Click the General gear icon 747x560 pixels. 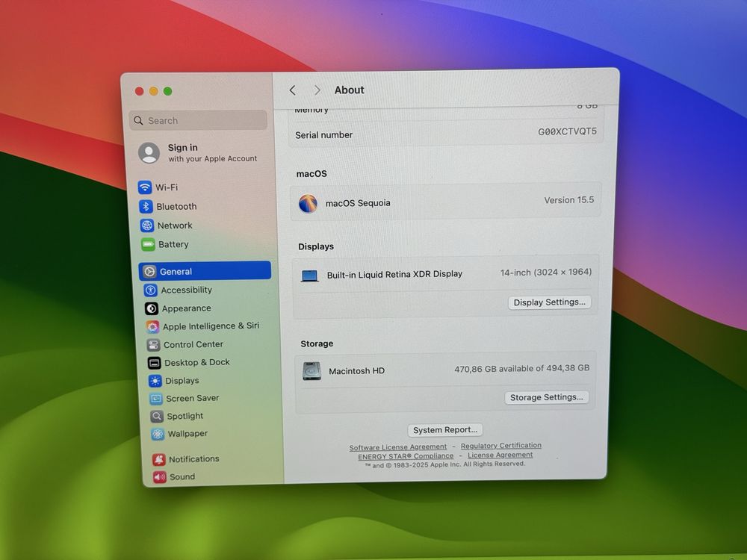pyautogui.click(x=149, y=272)
